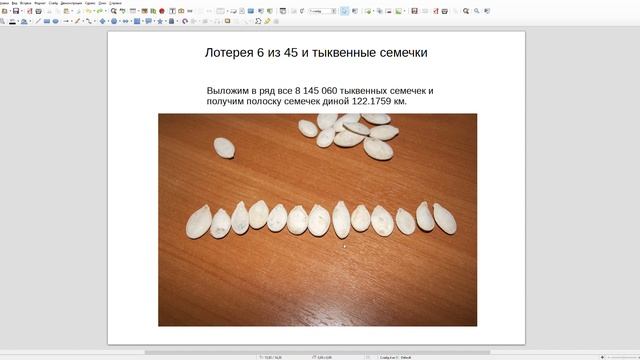Select the Stars and Banners tool
Image resolution: width=640 pixels, height=360 pixels.
tap(160, 21)
